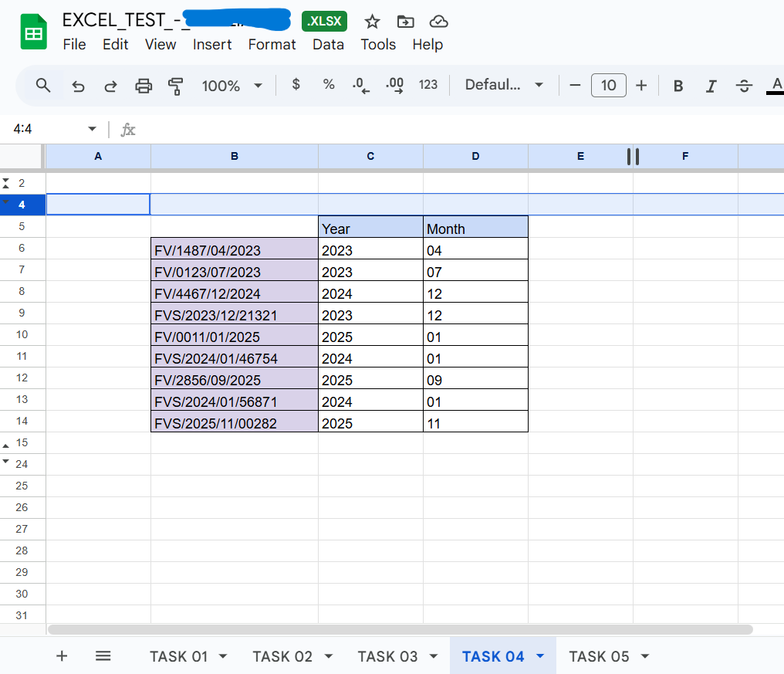Expand hidden rows arrows beside row 2
Screen dimensions: 784x674
pos(6,183)
